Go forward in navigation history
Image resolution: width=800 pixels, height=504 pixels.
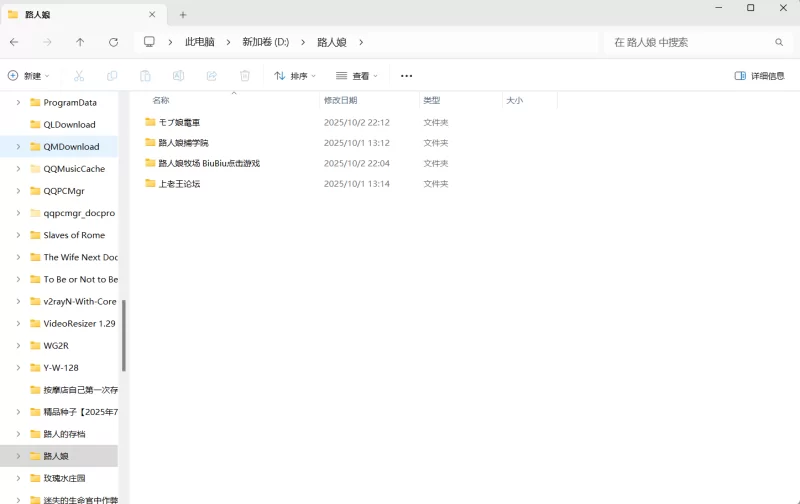[x=47, y=42]
